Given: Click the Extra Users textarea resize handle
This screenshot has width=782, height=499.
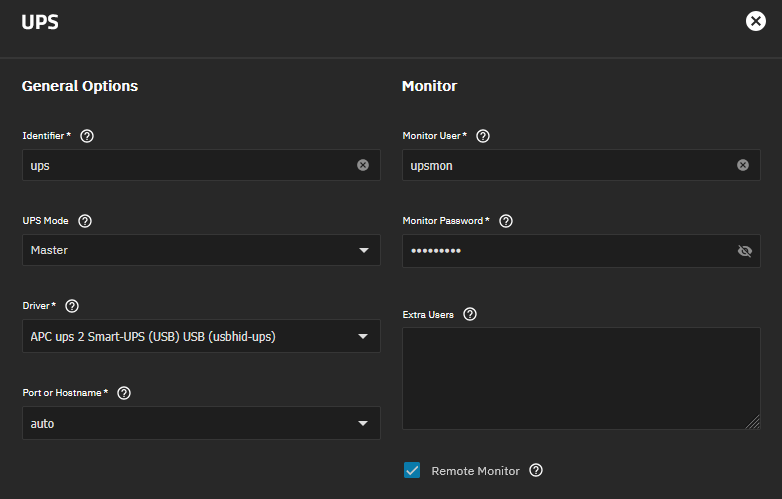Looking at the screenshot, I should pyautogui.click(x=754, y=423).
